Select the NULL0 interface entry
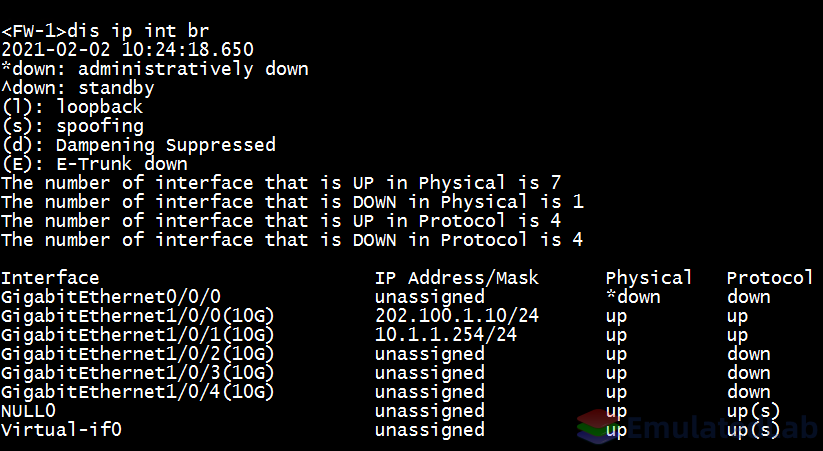This screenshot has width=823, height=451. [x=28, y=411]
